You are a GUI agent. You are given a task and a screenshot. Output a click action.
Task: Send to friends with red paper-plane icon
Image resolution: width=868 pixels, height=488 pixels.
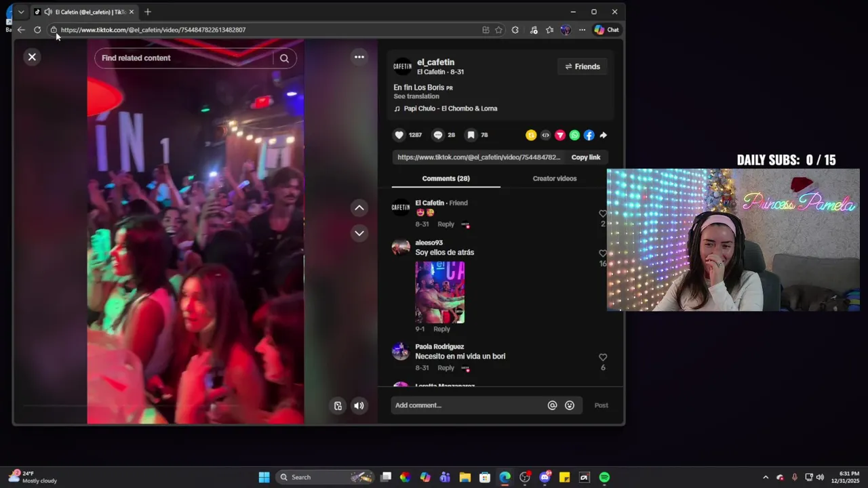560,136
